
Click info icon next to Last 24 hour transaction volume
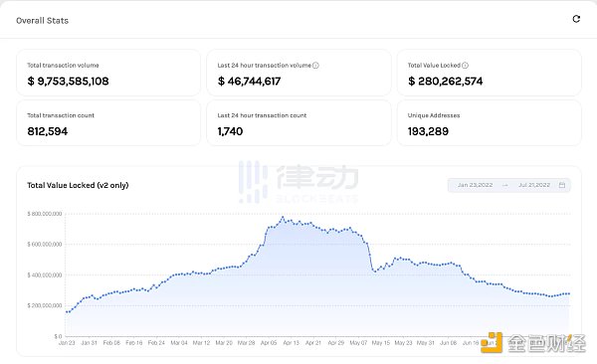pyautogui.click(x=315, y=66)
